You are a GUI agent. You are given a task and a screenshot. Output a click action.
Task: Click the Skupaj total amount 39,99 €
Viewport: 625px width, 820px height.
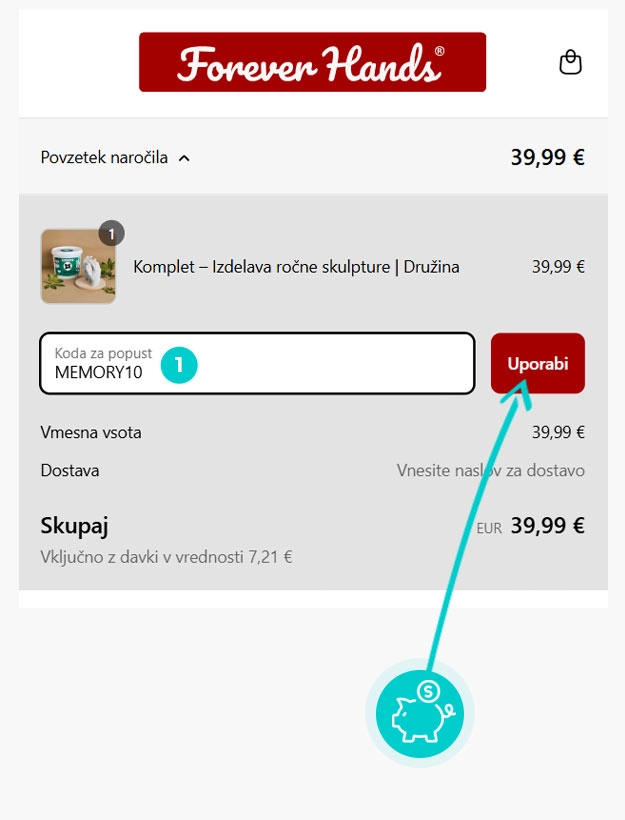point(547,526)
